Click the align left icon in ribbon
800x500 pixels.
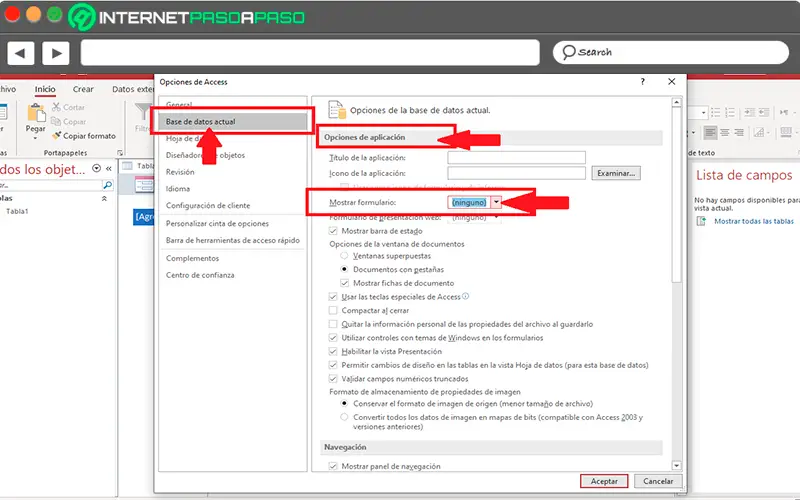tap(710, 133)
